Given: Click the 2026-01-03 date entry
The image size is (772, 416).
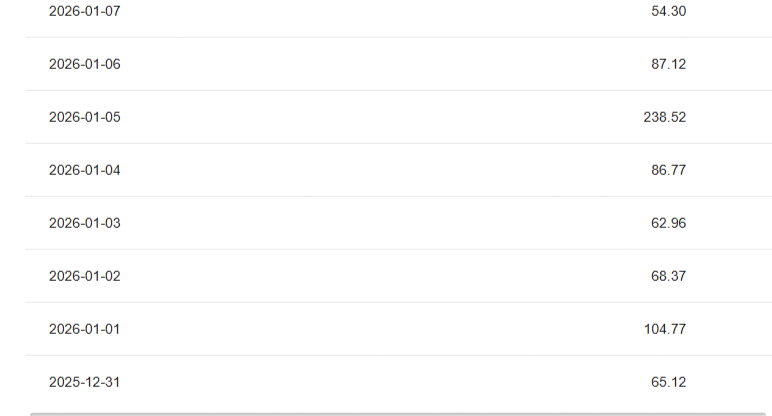Looking at the screenshot, I should pyautogui.click(x=84, y=223).
